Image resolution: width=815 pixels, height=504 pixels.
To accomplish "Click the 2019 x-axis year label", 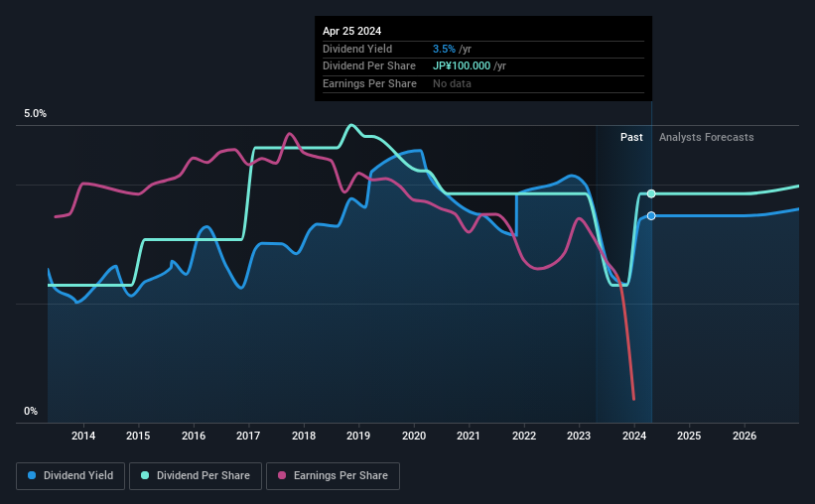I will 358,436.
